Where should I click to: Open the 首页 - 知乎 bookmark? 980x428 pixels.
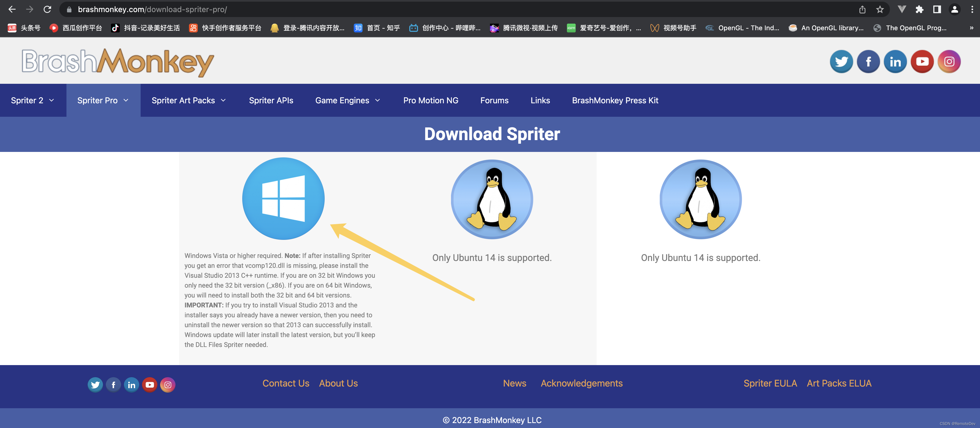[x=377, y=28]
